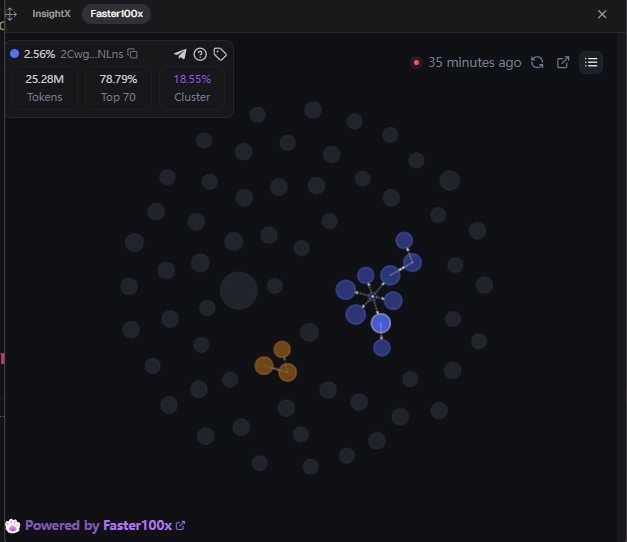Select the topmost blue cluster bubble
The height and width of the screenshot is (542, 627).
(404, 240)
